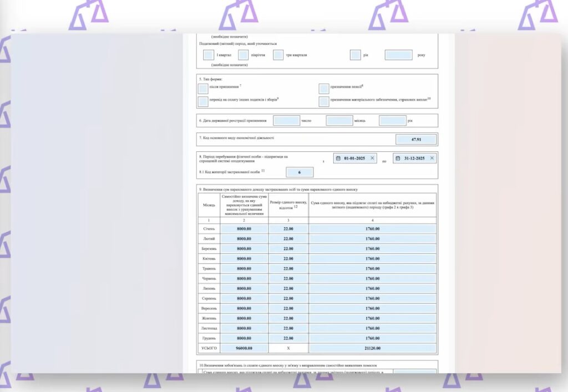Clear the 01-01-2025 start date with X
The image size is (568, 392).
click(372, 158)
